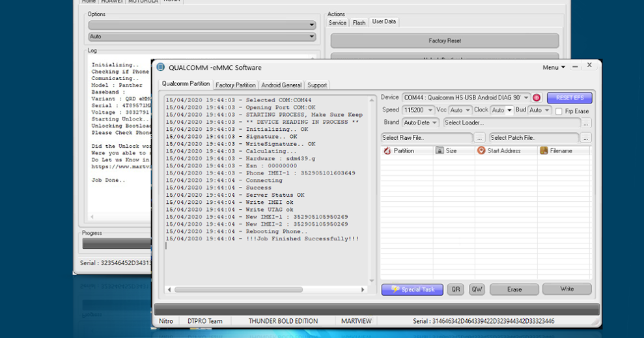This screenshot has width=644, height=338.
Task: Click the Select Patch File input field
Action: (x=534, y=137)
